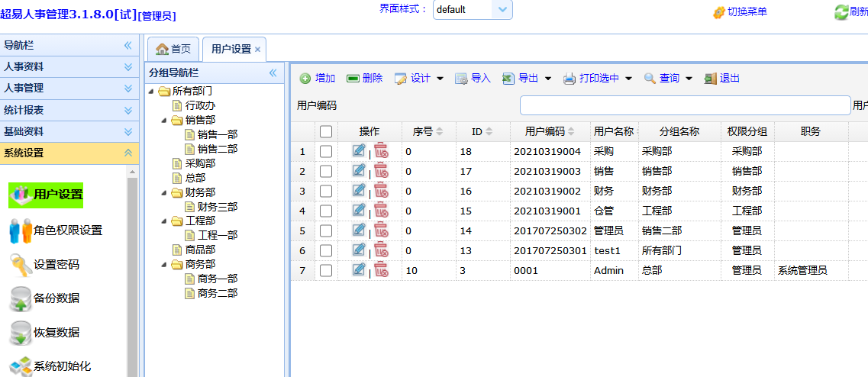Edit the row with code 20210319003
Viewport: 868px width, 377px height.
[x=359, y=170]
